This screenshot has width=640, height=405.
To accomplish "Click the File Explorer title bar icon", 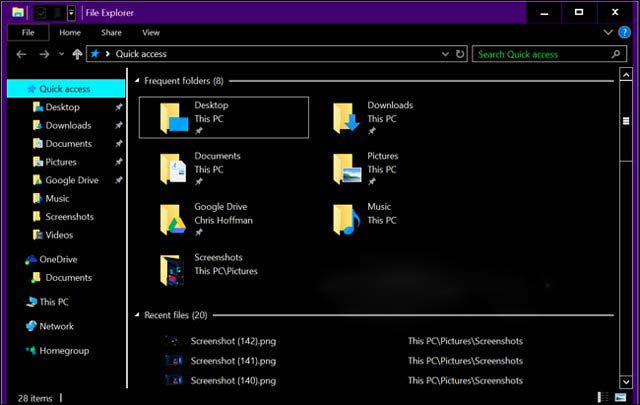I will point(18,12).
